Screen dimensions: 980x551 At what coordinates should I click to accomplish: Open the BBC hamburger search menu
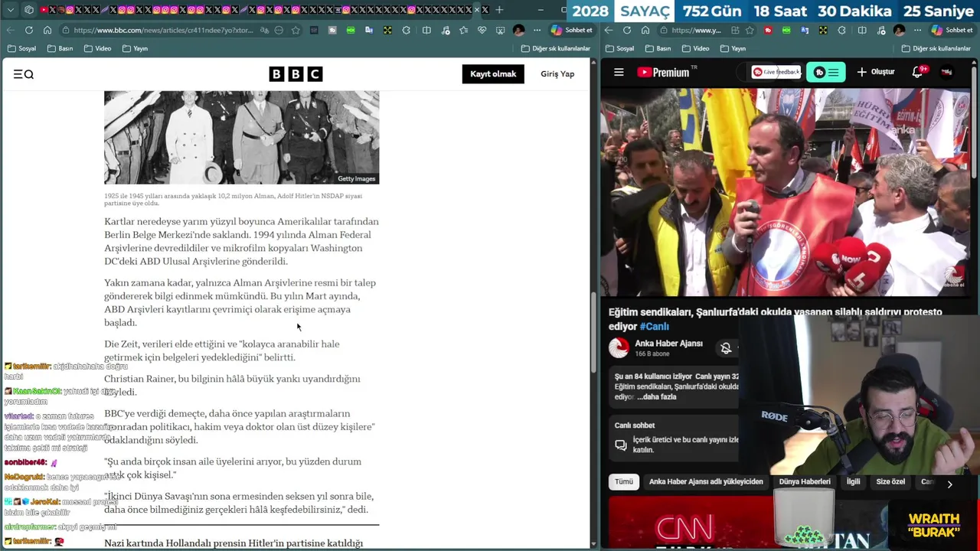point(24,74)
